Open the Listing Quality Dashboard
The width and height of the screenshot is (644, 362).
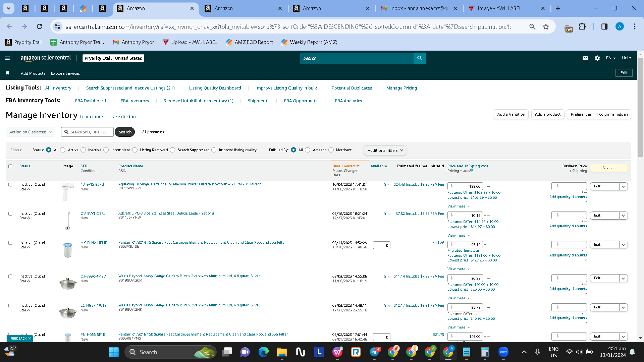(215, 88)
